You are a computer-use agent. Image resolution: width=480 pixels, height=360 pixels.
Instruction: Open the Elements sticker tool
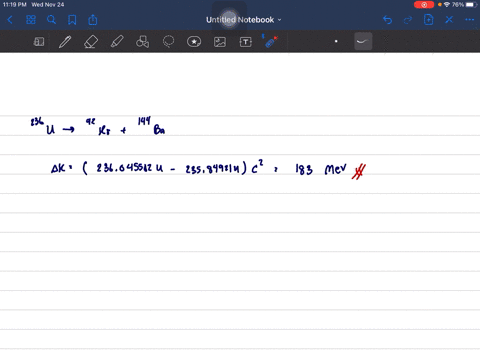coord(194,42)
